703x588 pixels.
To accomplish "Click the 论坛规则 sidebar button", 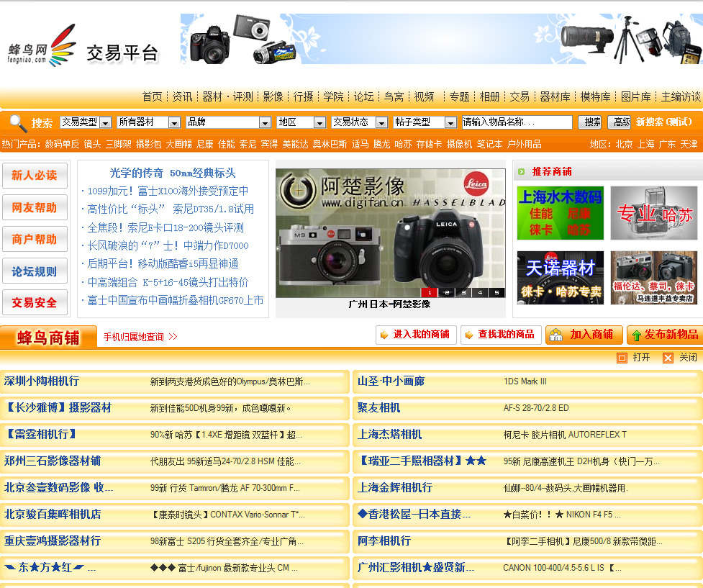I will [x=35, y=271].
